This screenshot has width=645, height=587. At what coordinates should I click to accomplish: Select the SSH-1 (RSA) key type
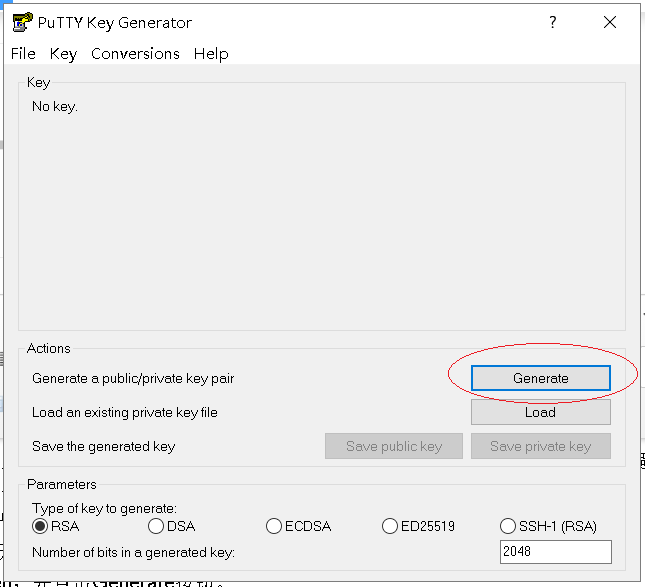pos(508,526)
